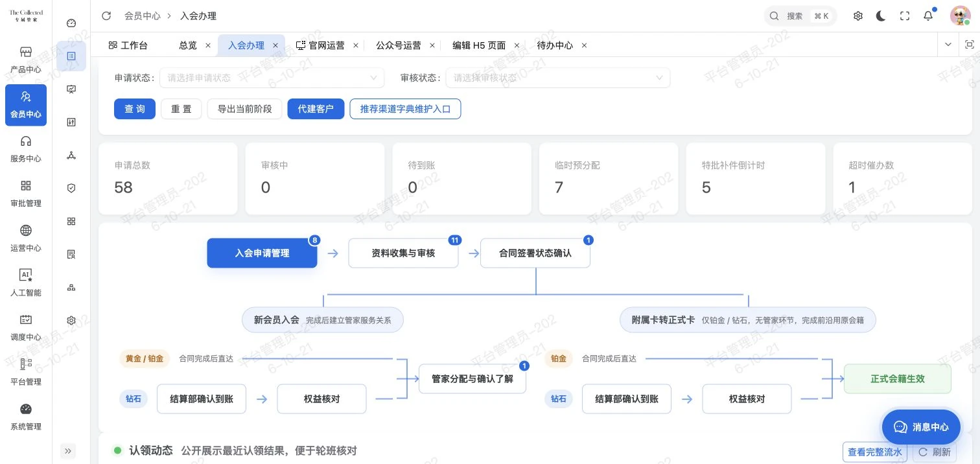Click the 特批补件倒计时 5 card

[x=756, y=178]
